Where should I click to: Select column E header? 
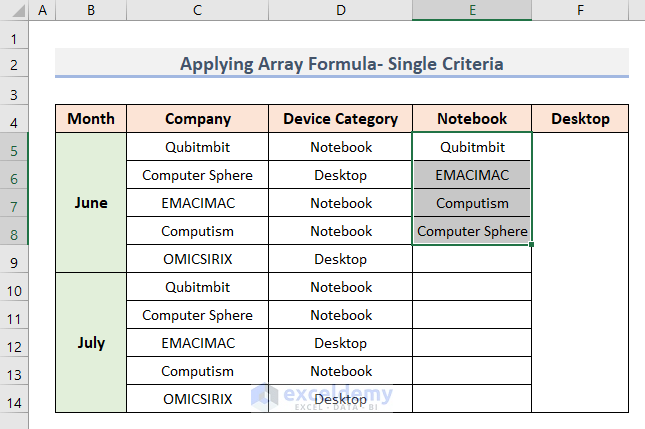pos(472,10)
